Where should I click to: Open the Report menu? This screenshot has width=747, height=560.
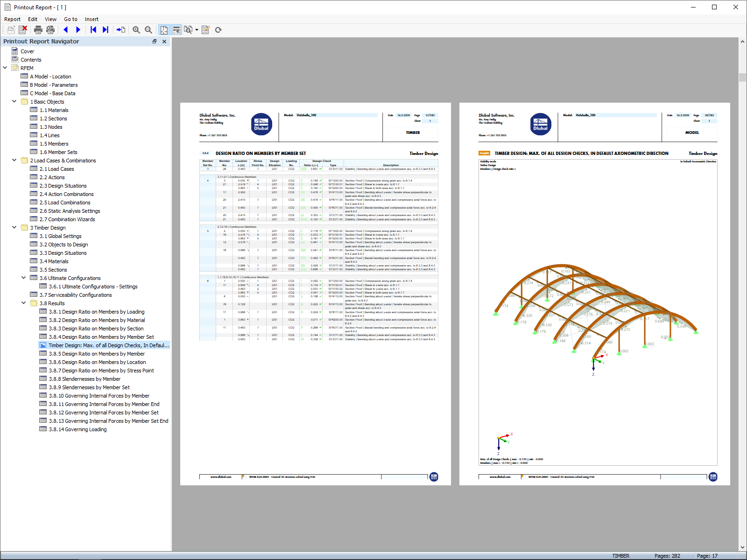coord(12,19)
